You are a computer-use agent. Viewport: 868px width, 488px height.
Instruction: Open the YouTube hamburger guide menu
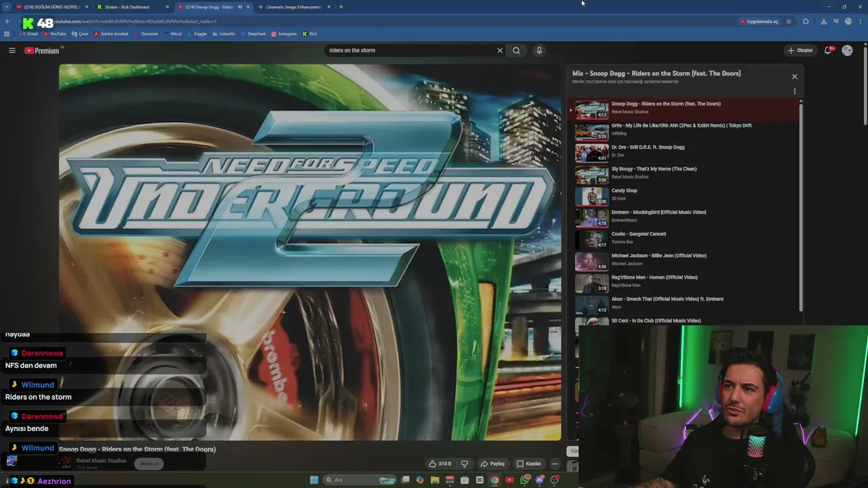point(12,50)
